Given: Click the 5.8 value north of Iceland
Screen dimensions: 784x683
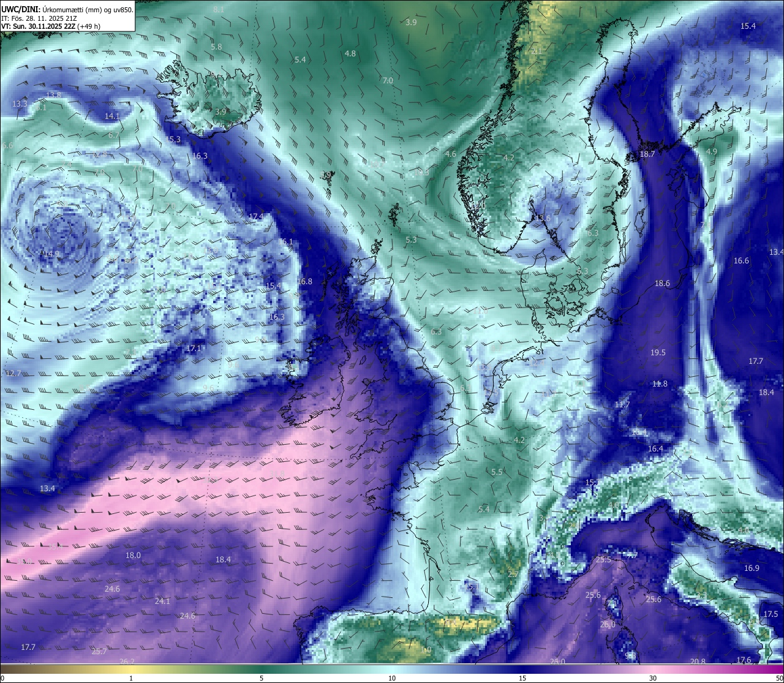Looking at the screenshot, I should [216, 47].
